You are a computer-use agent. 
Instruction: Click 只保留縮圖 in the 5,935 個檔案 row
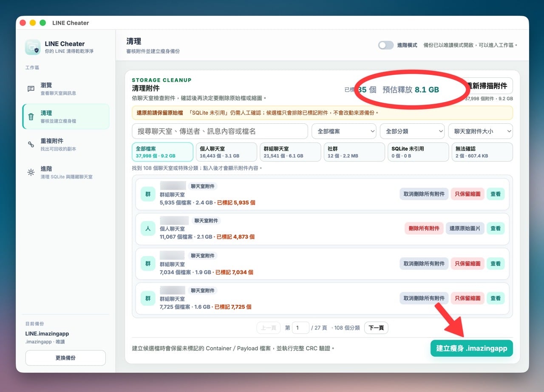pos(467,194)
